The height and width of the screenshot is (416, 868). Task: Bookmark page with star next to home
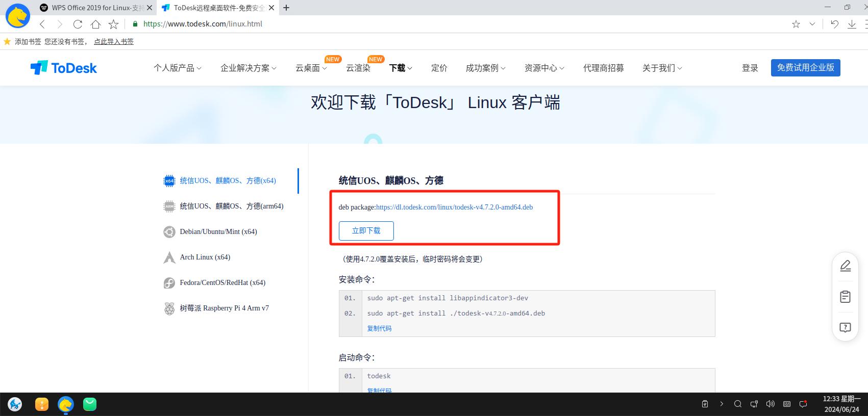pyautogui.click(x=113, y=24)
